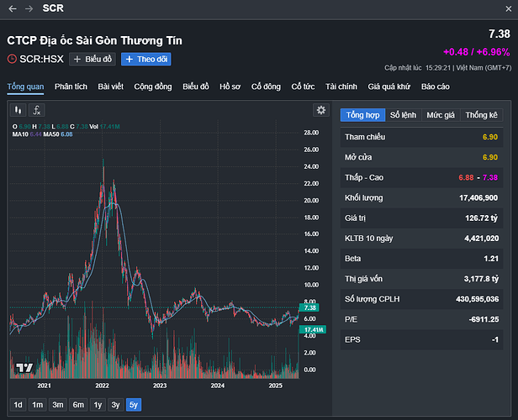This screenshot has height=420, width=518.
Task: Select the 1y time range
Action: point(98,404)
